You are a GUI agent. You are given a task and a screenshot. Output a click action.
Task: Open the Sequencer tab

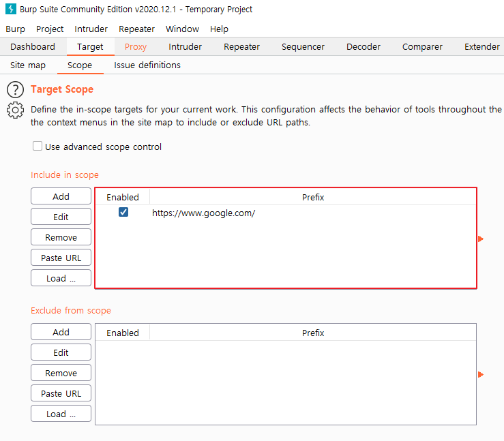tap(303, 46)
